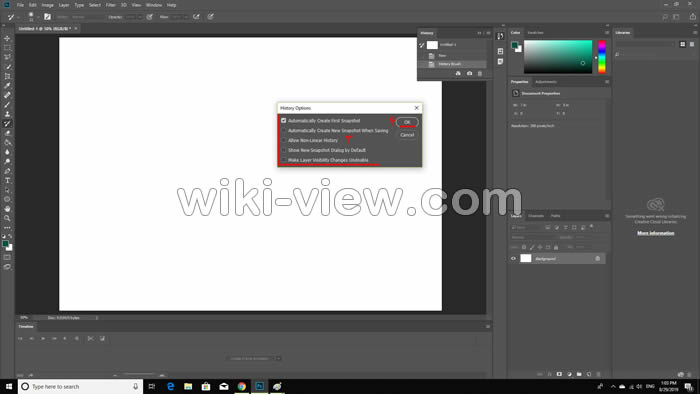The height and width of the screenshot is (394, 700).
Task: Open File Explorer from the taskbar
Action: [188, 386]
